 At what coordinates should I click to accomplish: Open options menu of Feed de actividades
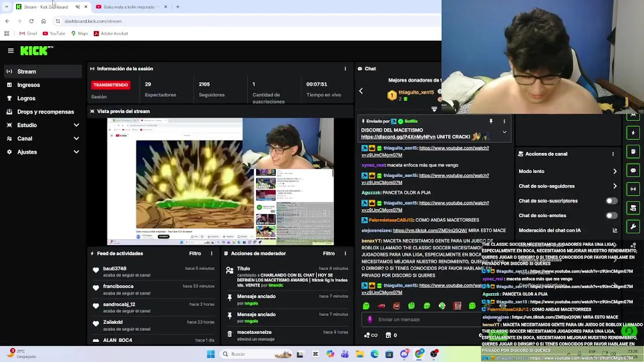[x=211, y=253]
